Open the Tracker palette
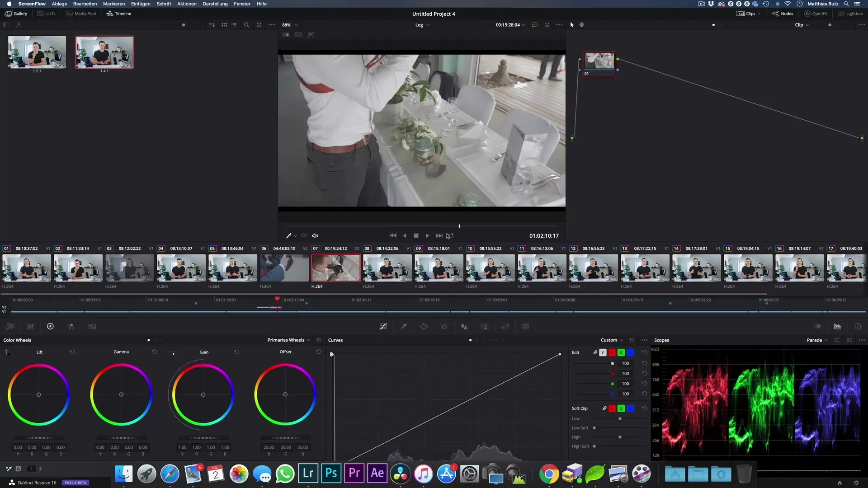Screen dimensions: 868x488 (444, 326)
